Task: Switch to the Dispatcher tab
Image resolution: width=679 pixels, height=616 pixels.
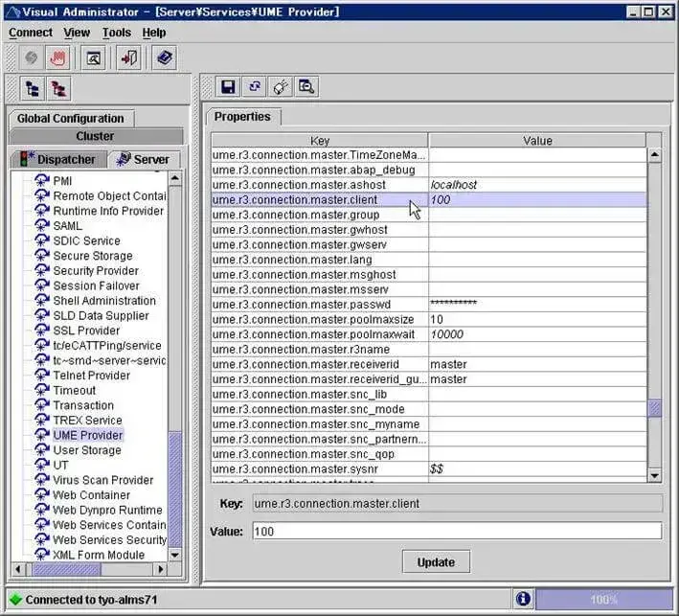Action: (x=58, y=159)
